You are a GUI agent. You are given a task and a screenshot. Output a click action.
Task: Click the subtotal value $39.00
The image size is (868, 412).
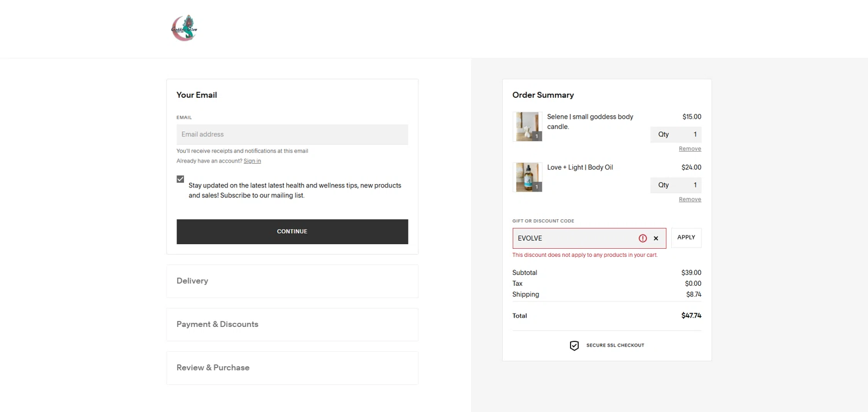[691, 273]
